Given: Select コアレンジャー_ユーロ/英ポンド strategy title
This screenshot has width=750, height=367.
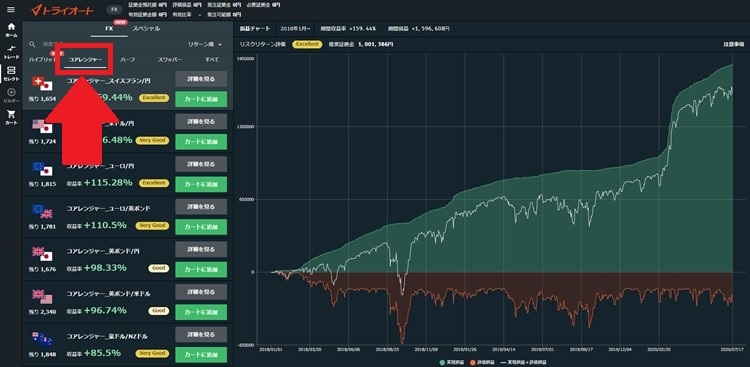Looking at the screenshot, I should [108, 209].
